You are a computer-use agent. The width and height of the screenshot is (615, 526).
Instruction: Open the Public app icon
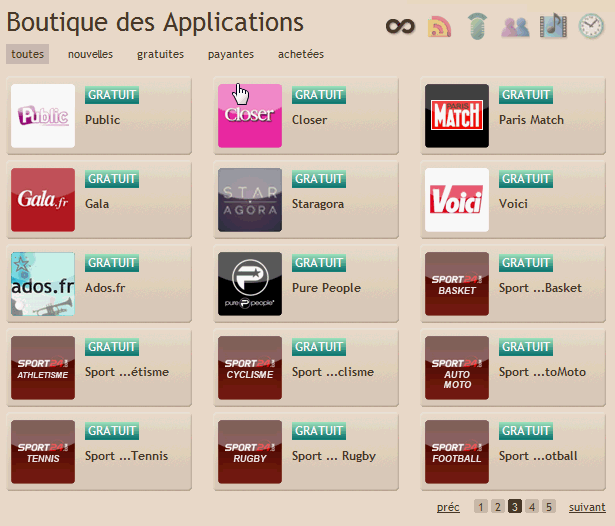click(43, 116)
